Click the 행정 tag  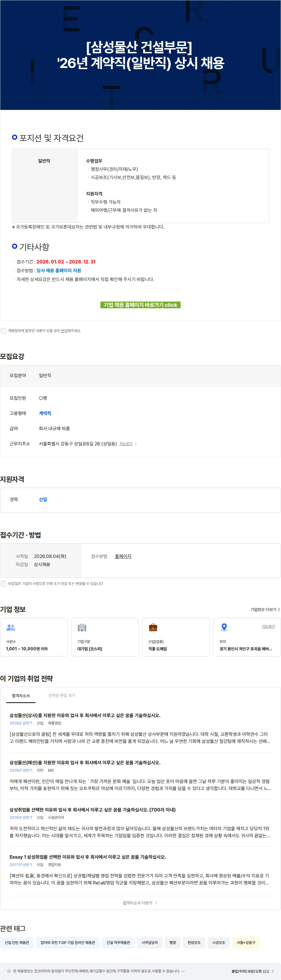click(172, 942)
